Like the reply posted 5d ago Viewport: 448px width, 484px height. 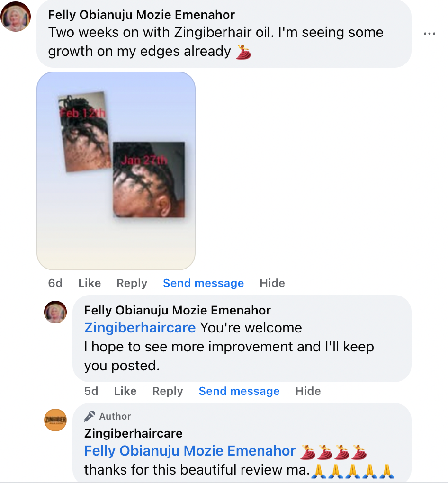(125, 391)
